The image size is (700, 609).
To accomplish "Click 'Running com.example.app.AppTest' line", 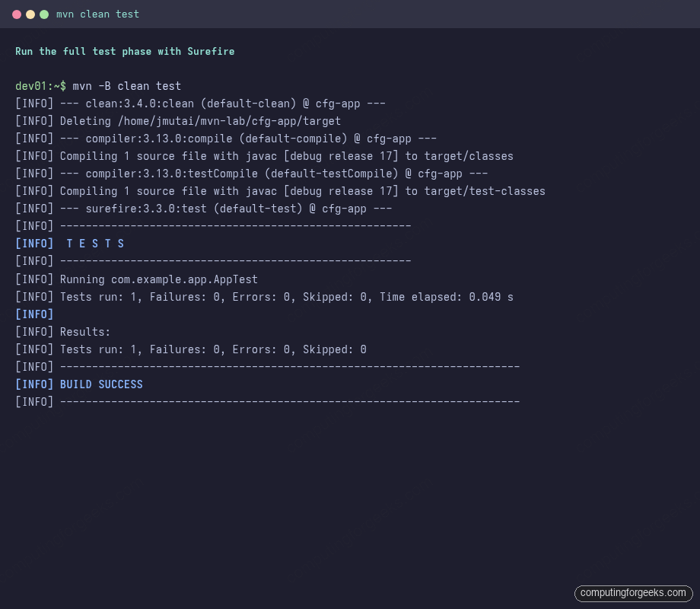I will 137,279.
